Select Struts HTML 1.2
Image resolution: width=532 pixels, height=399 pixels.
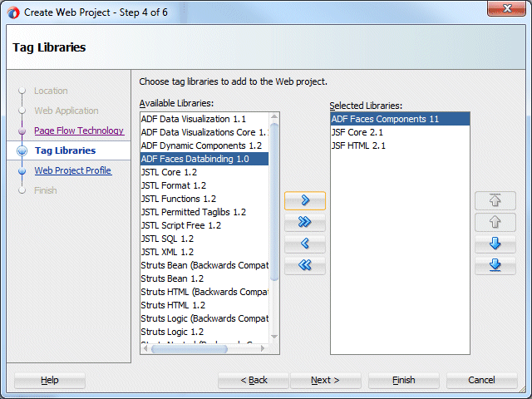204,305
